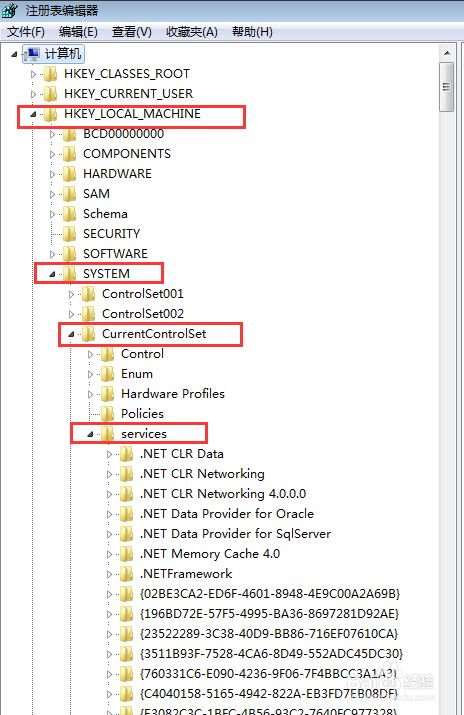Click the SAM key folder icon
Viewport: 464px width, 715px height.
(69, 194)
